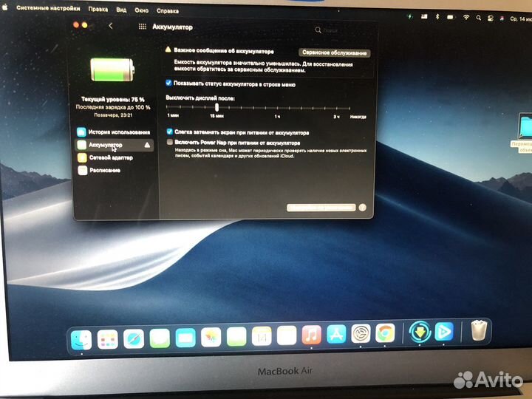Image resolution: width=532 pixels, height=399 pixels.
Task: Click the wide button beside the help icon
Action: coord(321,208)
